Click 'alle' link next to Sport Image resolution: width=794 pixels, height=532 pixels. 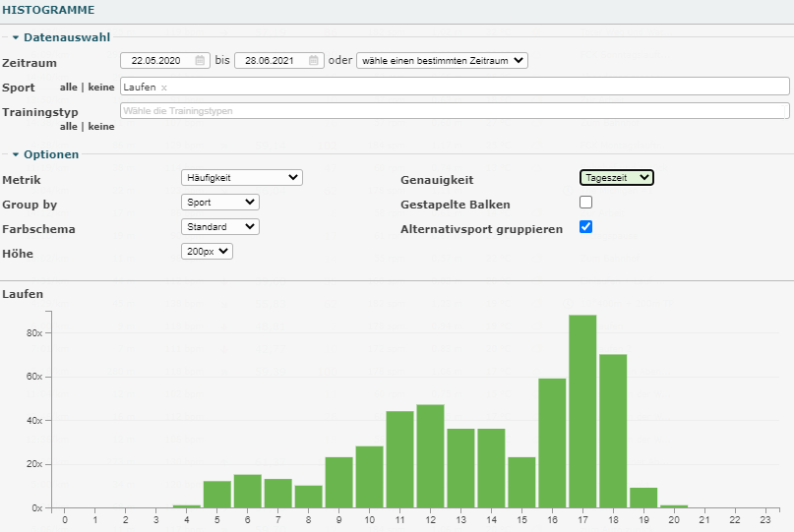68,88
